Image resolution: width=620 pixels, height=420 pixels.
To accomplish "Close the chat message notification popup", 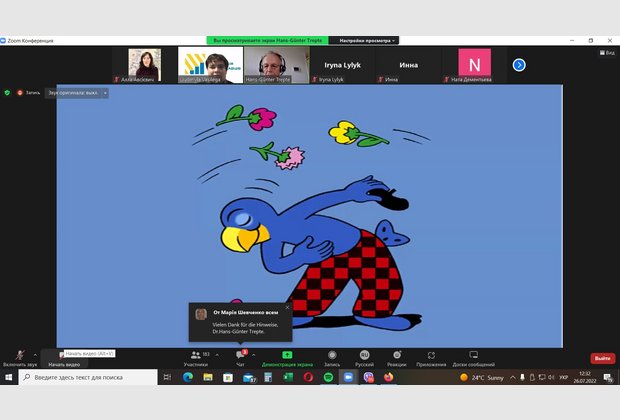I will click(287, 307).
